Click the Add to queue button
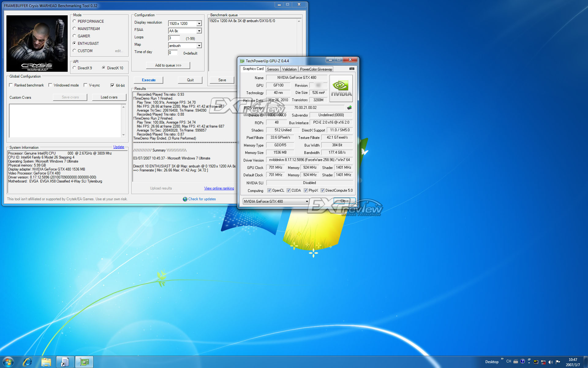Viewport: 588px width, 368px height. point(168,65)
